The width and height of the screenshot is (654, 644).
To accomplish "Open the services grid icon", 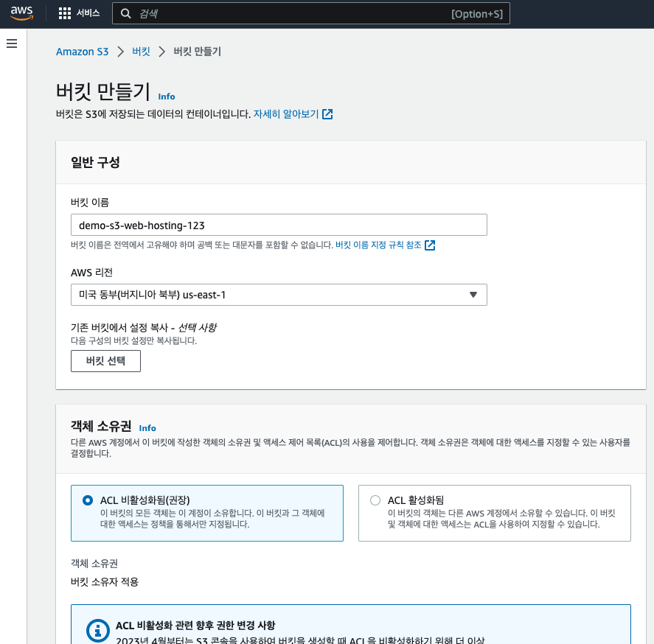I will pyautogui.click(x=65, y=13).
